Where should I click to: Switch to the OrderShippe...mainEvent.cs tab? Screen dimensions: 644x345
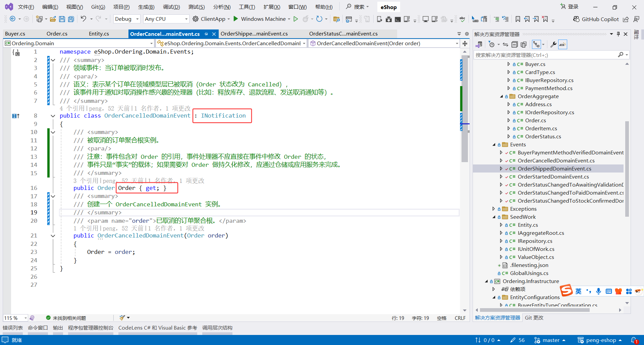click(254, 34)
